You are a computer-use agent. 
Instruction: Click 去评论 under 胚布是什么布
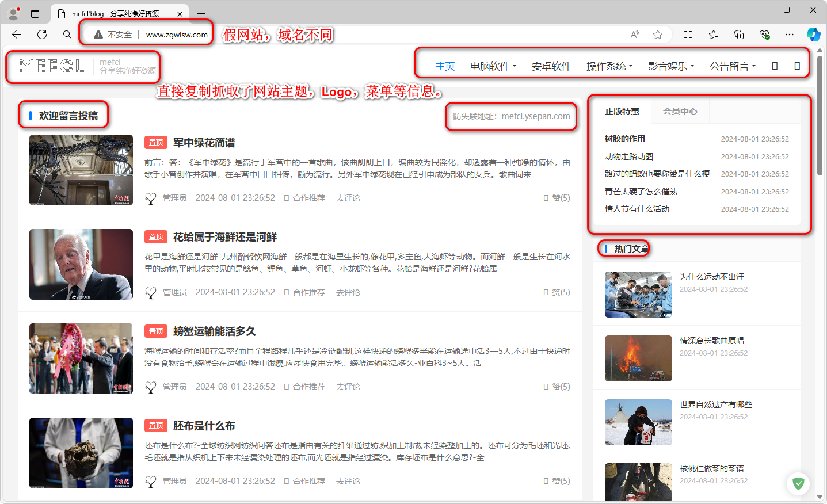(x=348, y=481)
